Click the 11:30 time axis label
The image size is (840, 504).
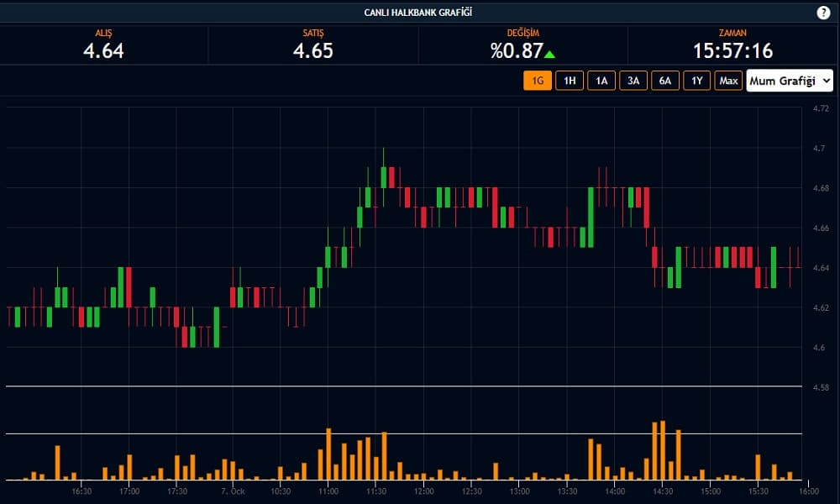pyautogui.click(x=376, y=491)
